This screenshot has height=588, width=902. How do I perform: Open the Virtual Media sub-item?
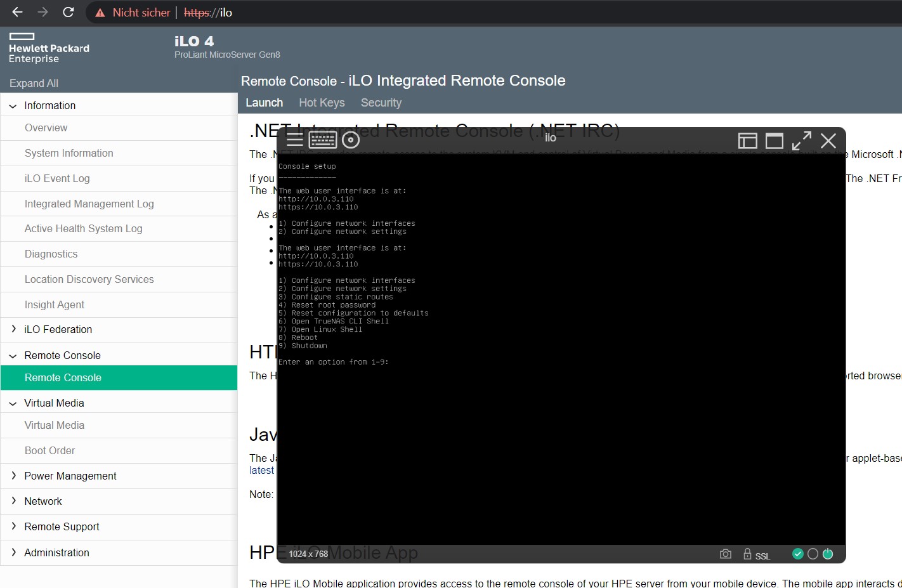[x=119, y=426]
